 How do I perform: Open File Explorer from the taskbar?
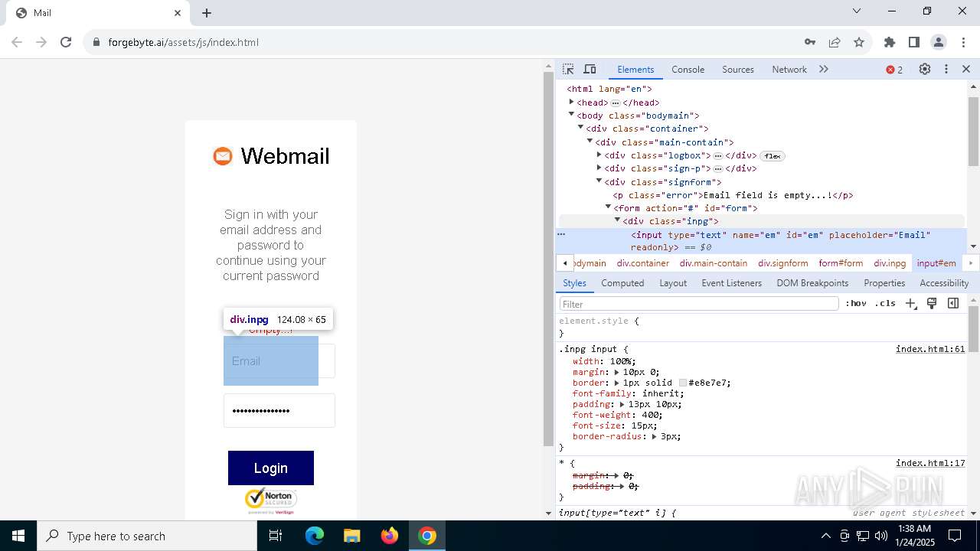click(352, 536)
